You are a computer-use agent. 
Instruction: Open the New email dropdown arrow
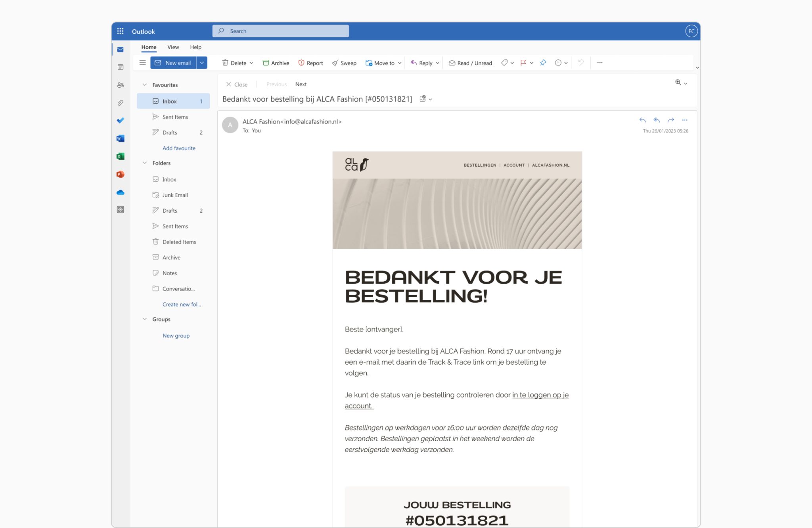pyautogui.click(x=202, y=63)
